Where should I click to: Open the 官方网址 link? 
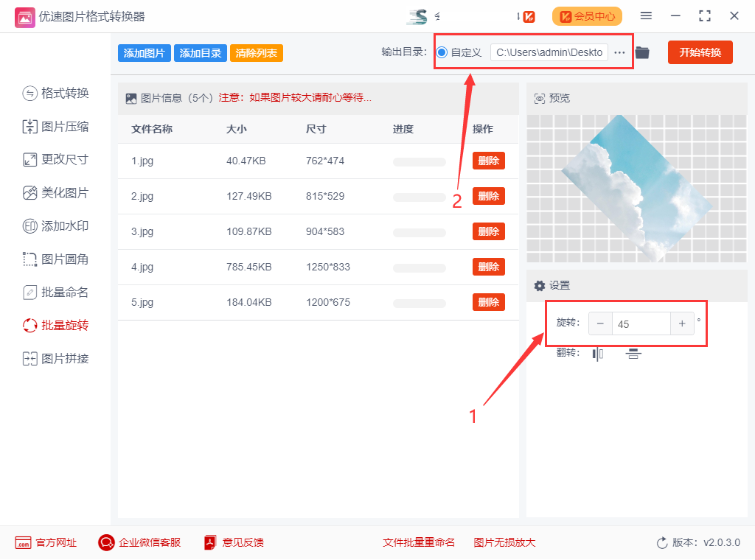click(x=46, y=542)
